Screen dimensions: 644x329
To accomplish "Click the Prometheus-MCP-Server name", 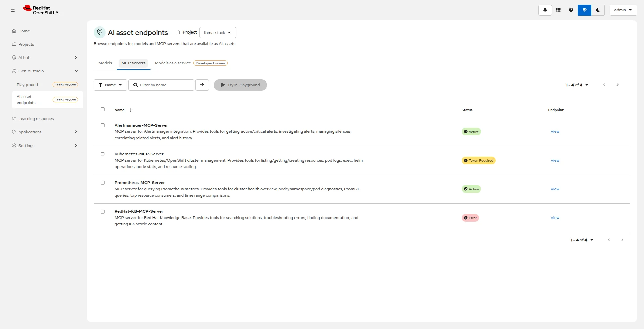I will pyautogui.click(x=140, y=183).
